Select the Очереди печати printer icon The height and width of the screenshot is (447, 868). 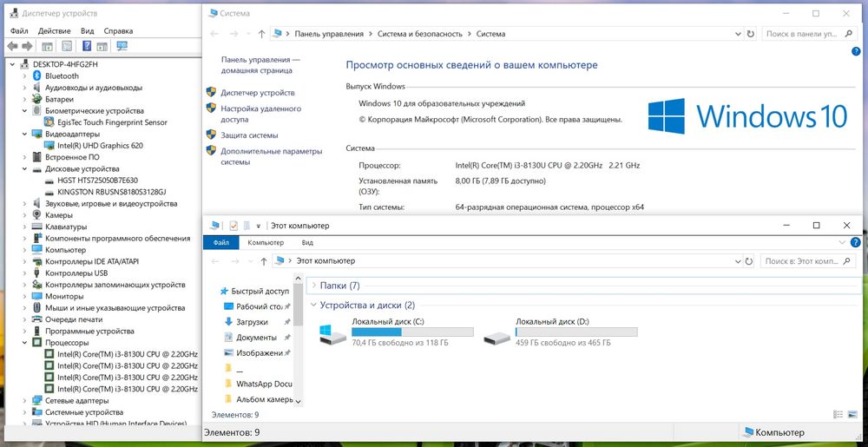point(37,319)
